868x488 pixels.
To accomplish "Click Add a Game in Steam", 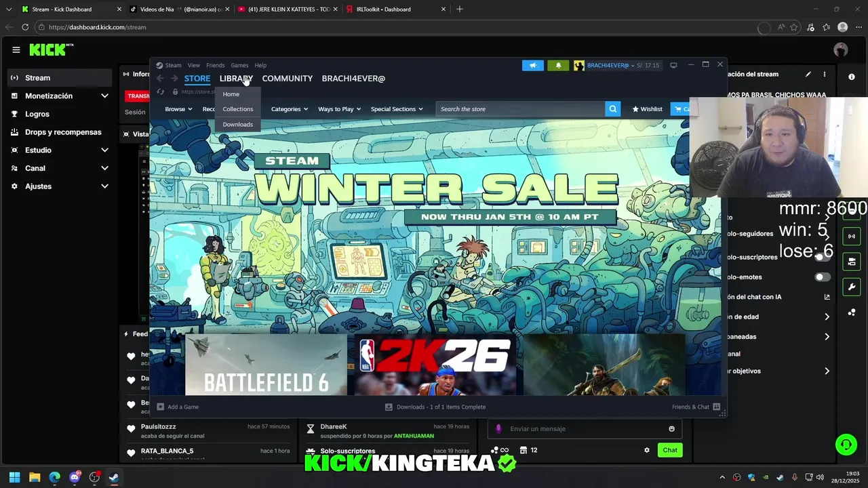I will [178, 407].
